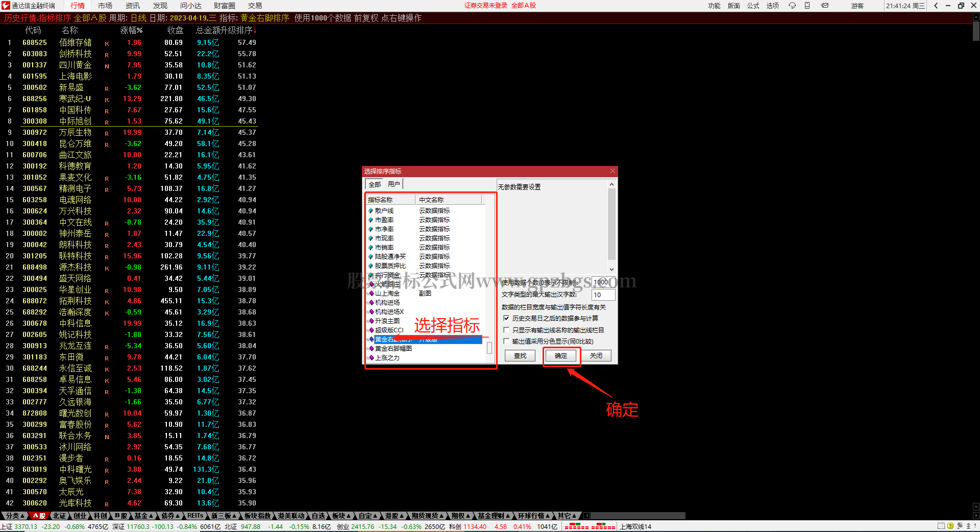Viewport: 980px width, 532px height.
Task: Expand the 期货现货 bottom tab menu
Action: pyautogui.click(x=428, y=516)
